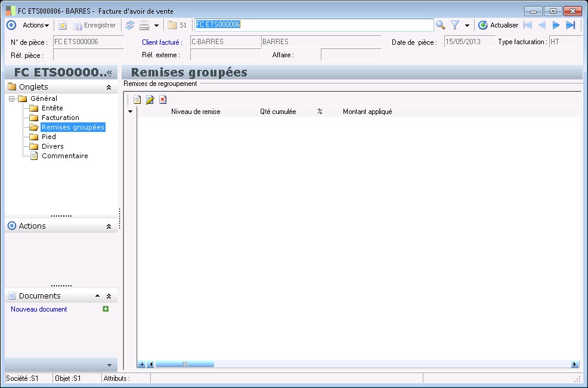Viewport: 588px width, 388px height.
Task: Click the horizontal scrollbar right arrow
Action: point(574,364)
